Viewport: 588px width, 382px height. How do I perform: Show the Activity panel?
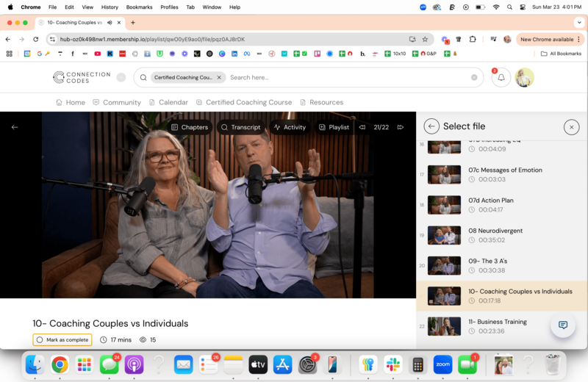coord(290,127)
